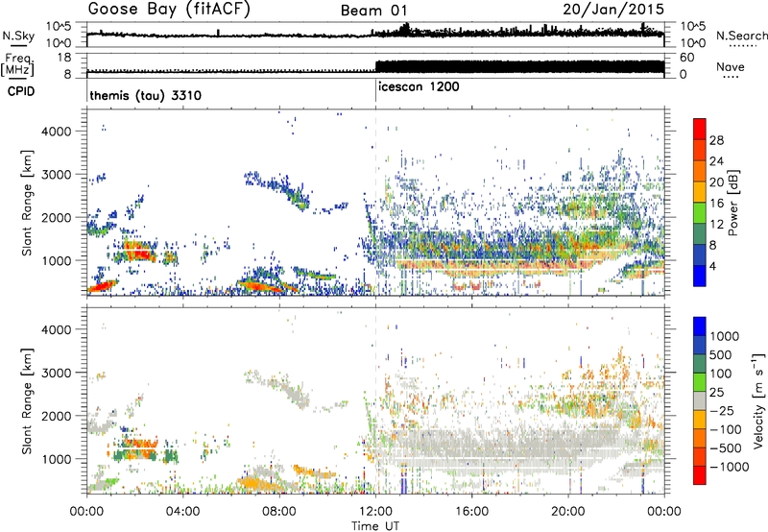Screen dimensions: 768x532
Task: Click the "Time UT" axis title
Action: coord(375,526)
